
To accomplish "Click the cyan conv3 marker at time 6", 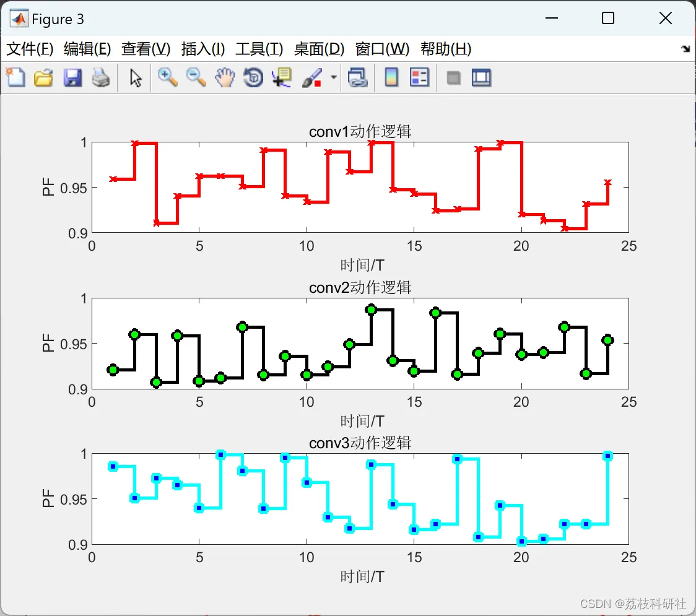I will coord(220,455).
